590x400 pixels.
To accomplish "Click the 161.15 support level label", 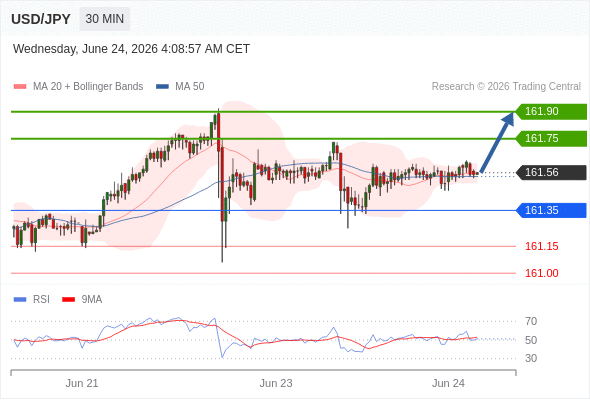I will coord(542,246).
